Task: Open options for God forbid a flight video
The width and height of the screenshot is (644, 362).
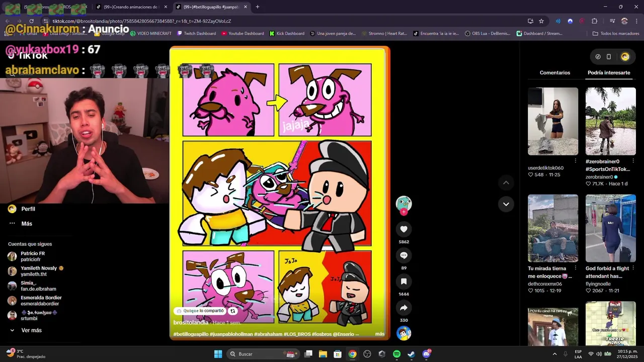Action: tap(633, 268)
